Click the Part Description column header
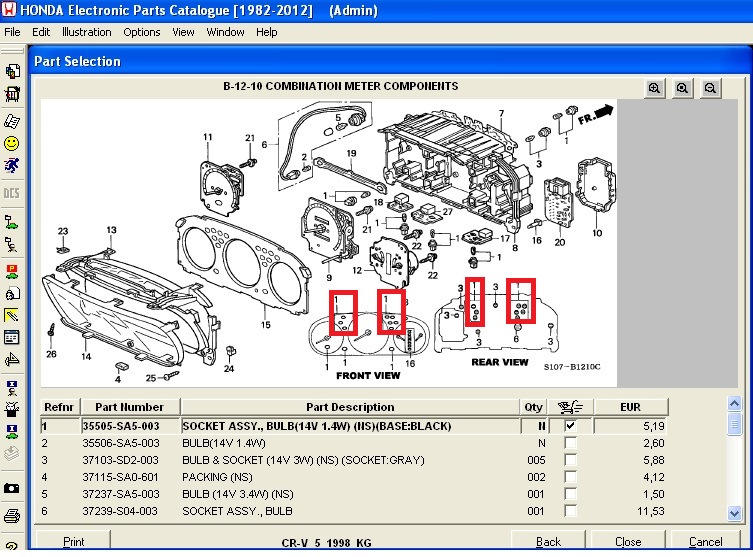 tap(350, 407)
